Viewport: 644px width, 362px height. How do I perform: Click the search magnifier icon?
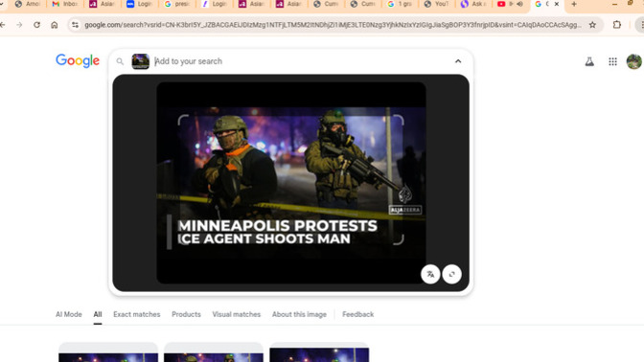(x=120, y=61)
